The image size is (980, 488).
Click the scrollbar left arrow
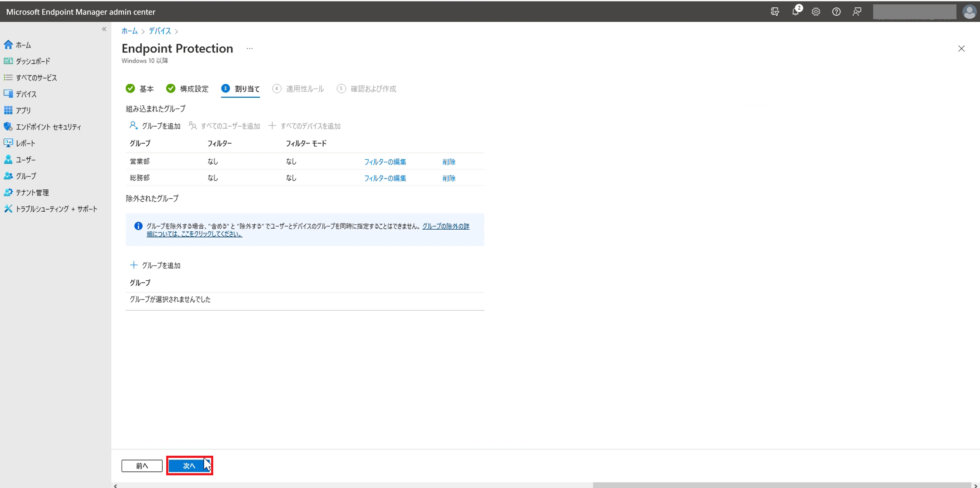click(x=116, y=485)
